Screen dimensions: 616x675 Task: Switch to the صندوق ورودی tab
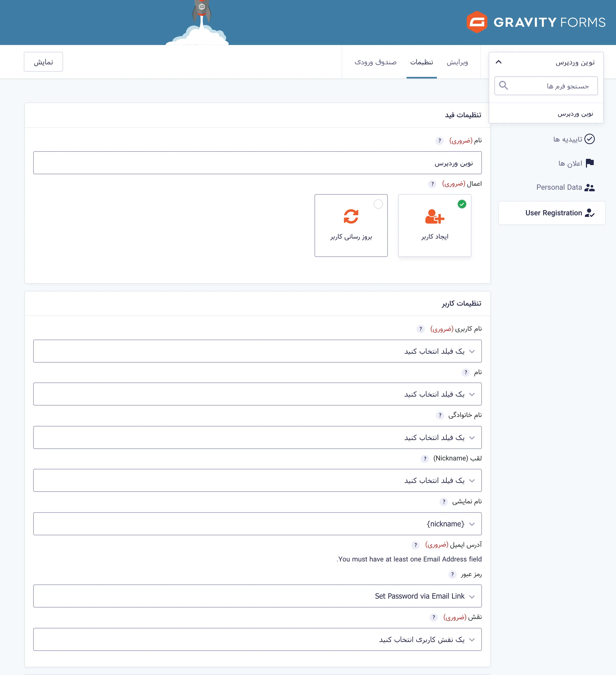click(x=375, y=62)
